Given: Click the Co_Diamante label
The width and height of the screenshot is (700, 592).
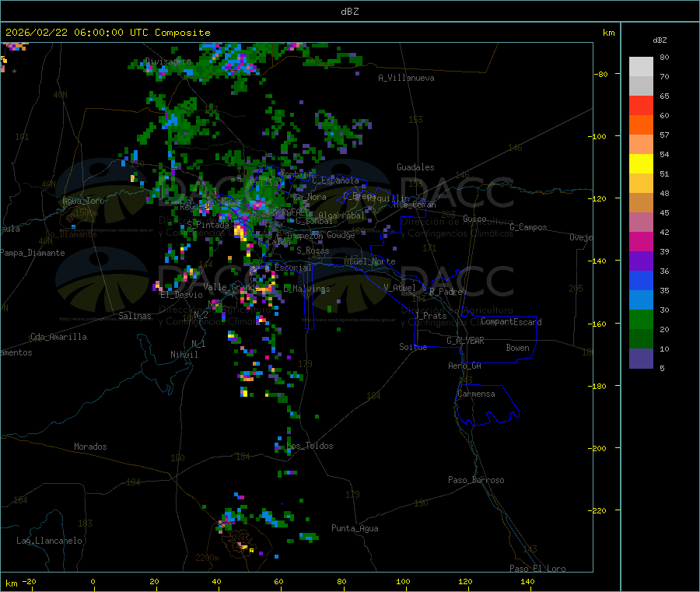Looking at the screenshot, I should (71, 234).
